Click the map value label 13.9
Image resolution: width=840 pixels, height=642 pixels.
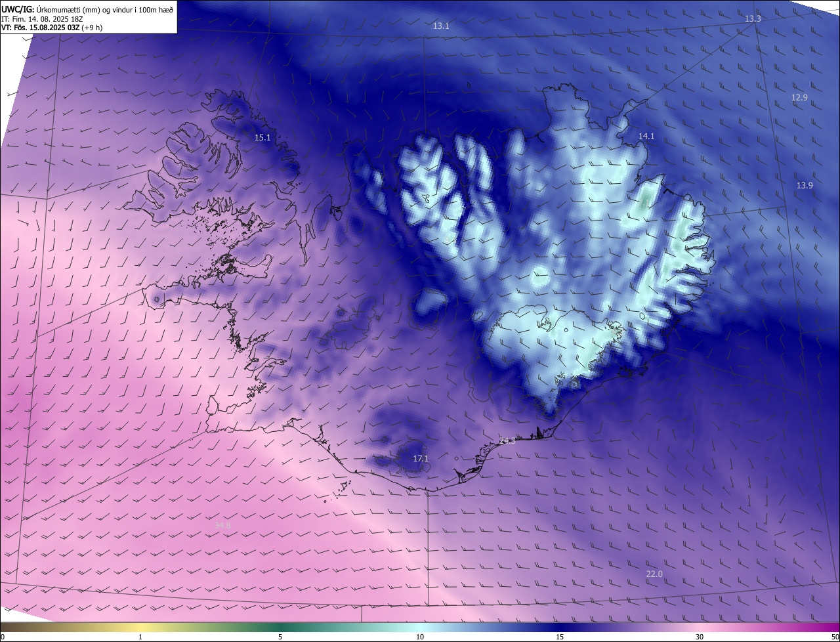805,185
